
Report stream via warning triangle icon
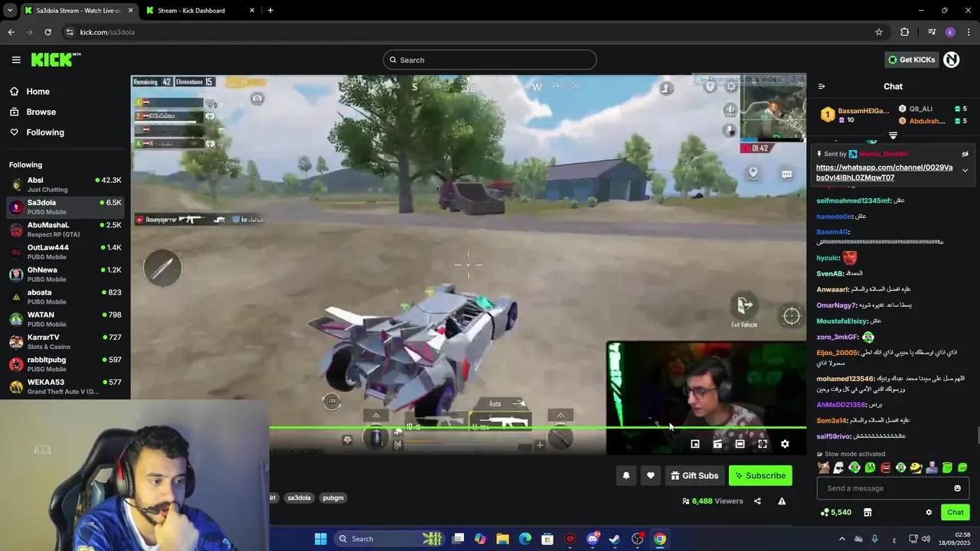tap(782, 501)
